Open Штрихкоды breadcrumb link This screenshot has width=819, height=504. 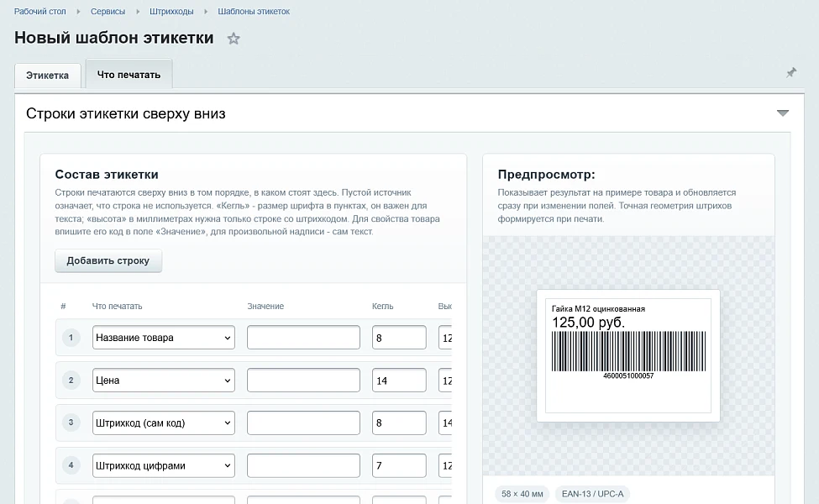click(171, 12)
